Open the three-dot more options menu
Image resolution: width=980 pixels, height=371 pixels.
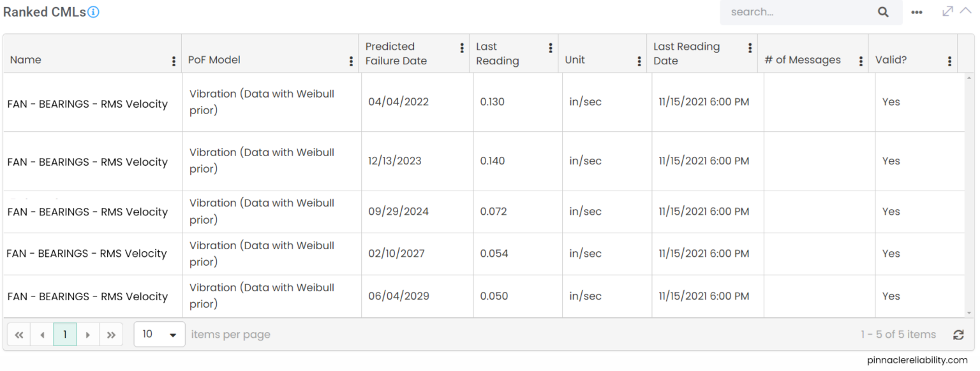click(917, 12)
